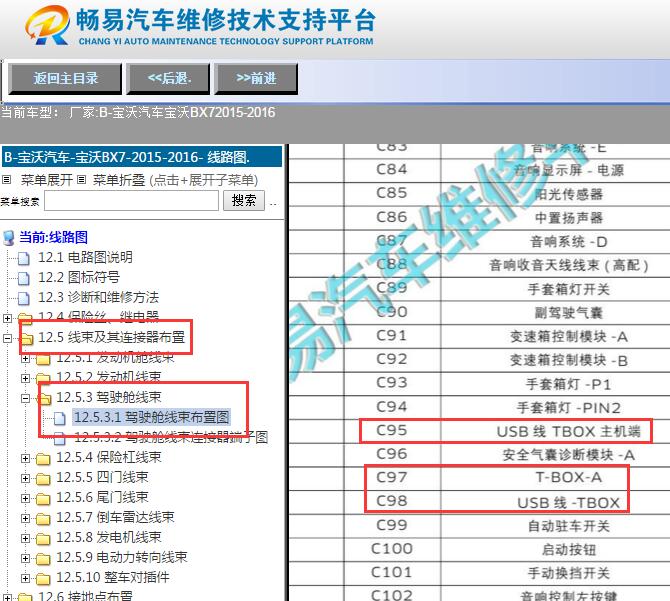Click the 12.5.5 四门线束 folder icon
The height and width of the screenshot is (601, 670).
coord(43,478)
